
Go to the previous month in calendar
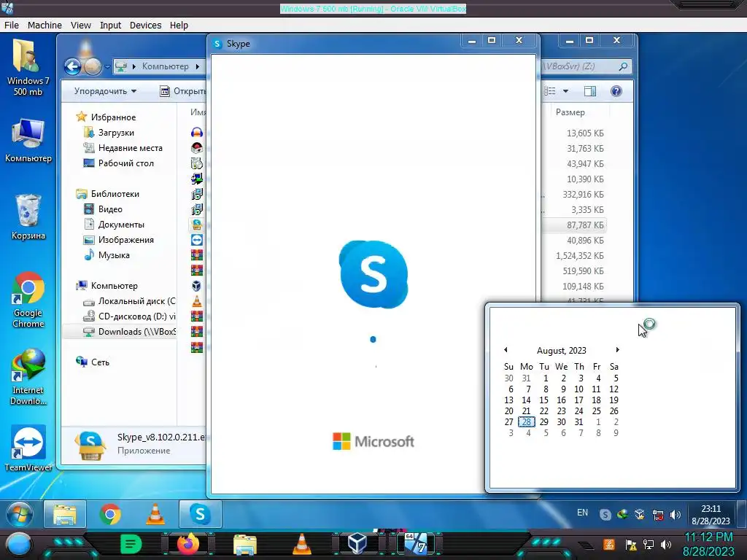(x=506, y=350)
